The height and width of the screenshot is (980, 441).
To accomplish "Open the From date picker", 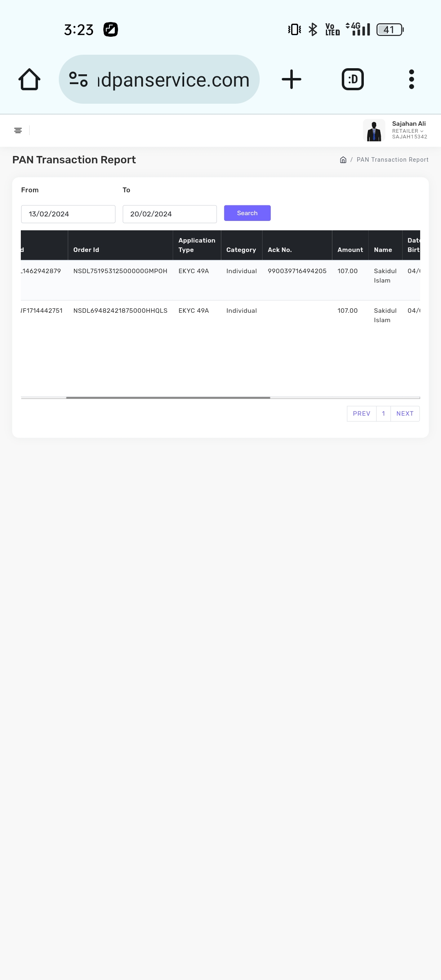I will click(68, 214).
